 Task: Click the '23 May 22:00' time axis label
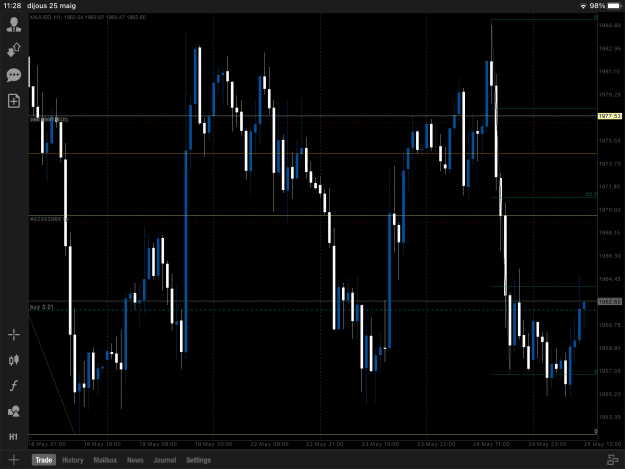pos(436,444)
